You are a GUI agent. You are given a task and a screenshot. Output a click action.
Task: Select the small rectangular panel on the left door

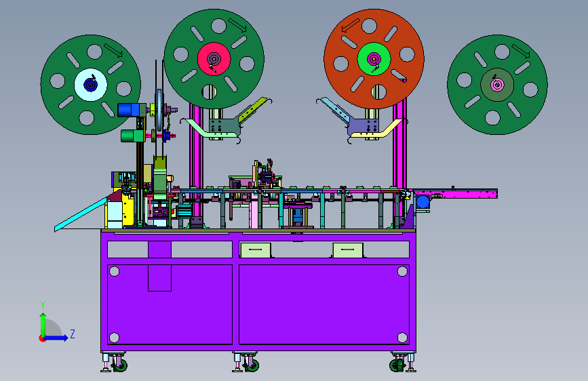point(160,278)
